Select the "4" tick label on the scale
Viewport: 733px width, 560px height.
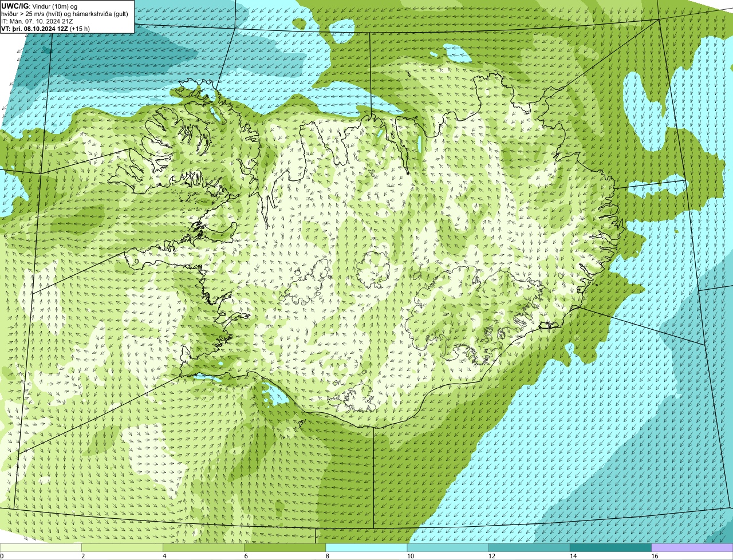164,556
